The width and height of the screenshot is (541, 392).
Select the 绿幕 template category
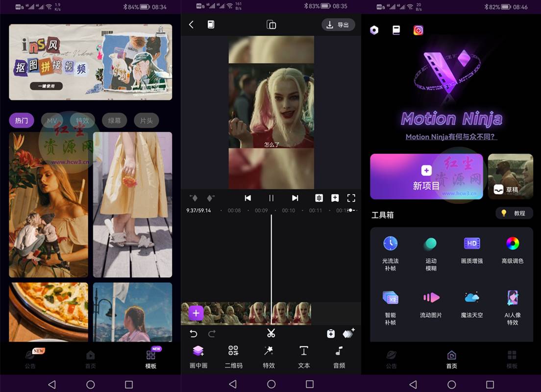tap(114, 121)
